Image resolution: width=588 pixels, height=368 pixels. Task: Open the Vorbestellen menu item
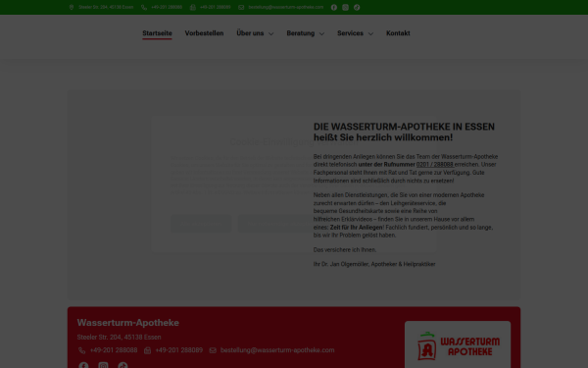point(204,33)
